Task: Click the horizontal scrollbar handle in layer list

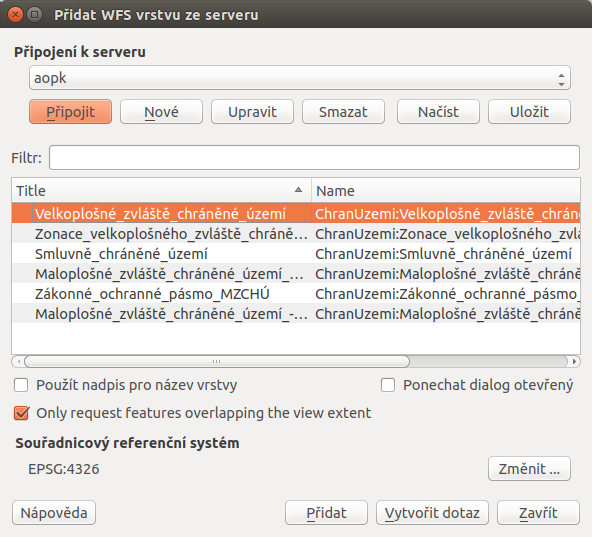Action: point(217,361)
